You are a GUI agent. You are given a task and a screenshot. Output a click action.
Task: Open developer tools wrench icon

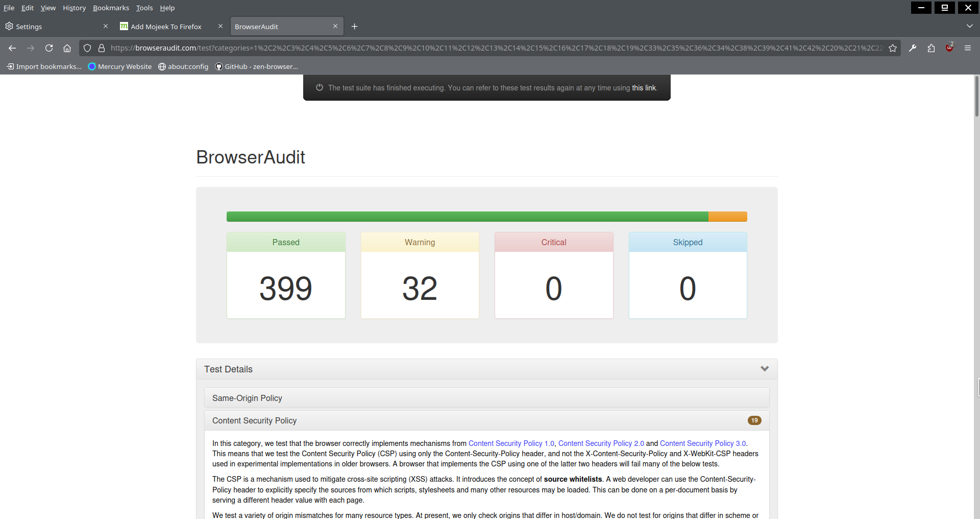(x=913, y=48)
